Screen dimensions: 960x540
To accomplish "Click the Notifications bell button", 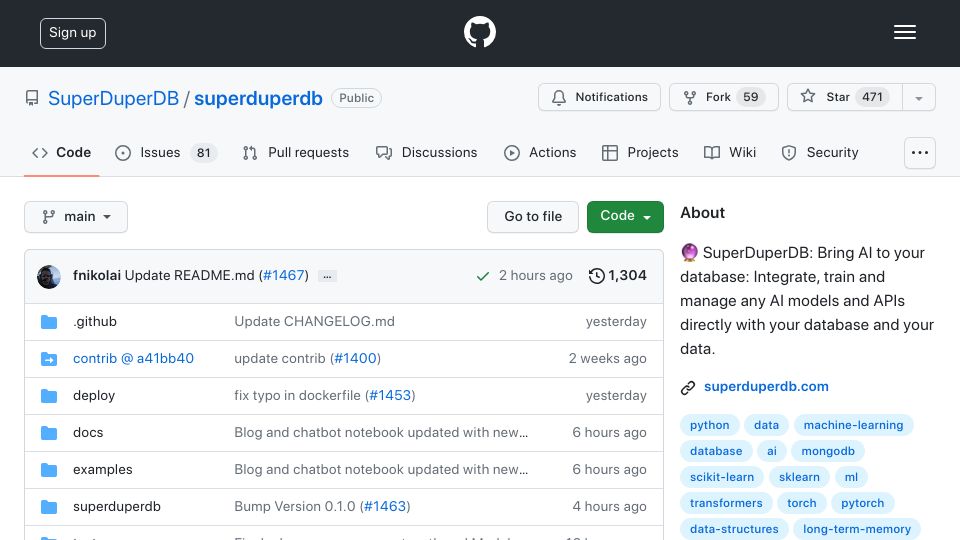I will pyautogui.click(x=599, y=97).
